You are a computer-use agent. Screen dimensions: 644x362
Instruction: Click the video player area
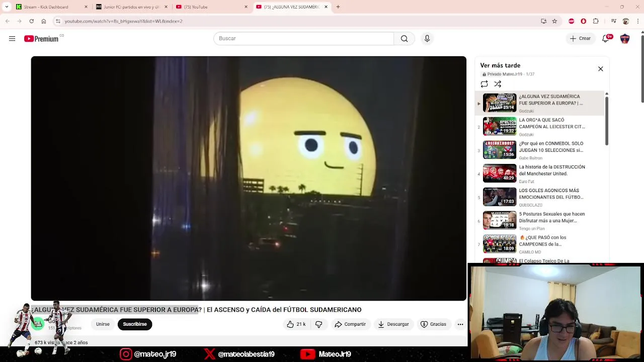click(x=249, y=178)
